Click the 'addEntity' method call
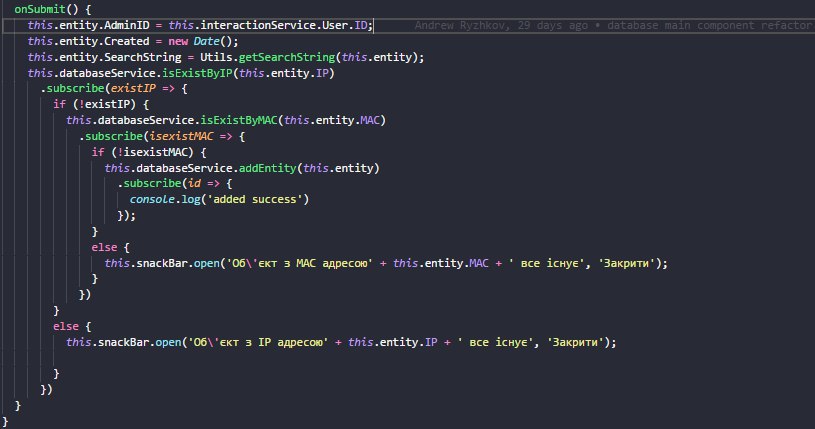The width and height of the screenshot is (815, 429). [x=268, y=168]
